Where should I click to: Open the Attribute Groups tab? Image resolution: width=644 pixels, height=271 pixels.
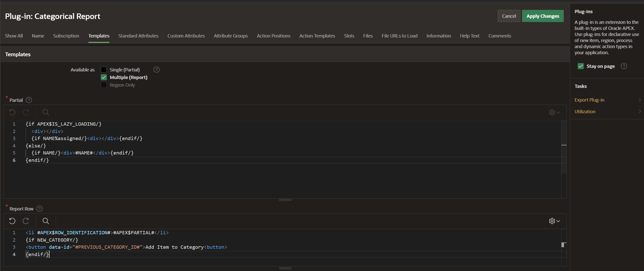coord(231,36)
